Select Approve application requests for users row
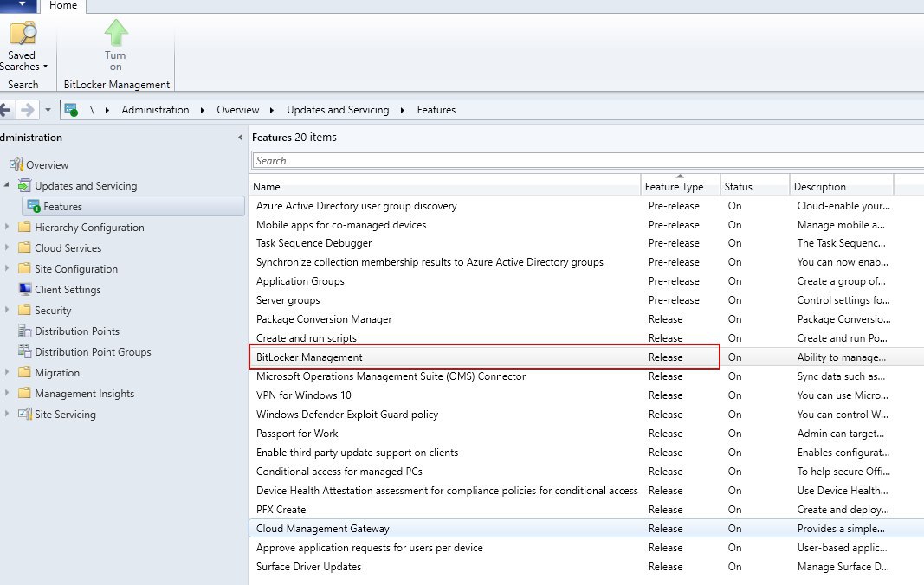The image size is (924, 585). tap(586, 547)
